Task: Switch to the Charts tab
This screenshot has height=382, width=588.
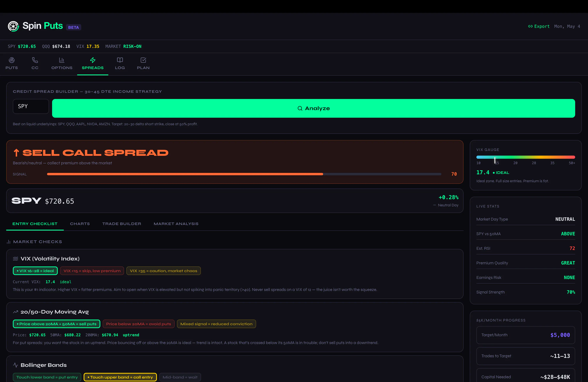Action: tap(80, 224)
